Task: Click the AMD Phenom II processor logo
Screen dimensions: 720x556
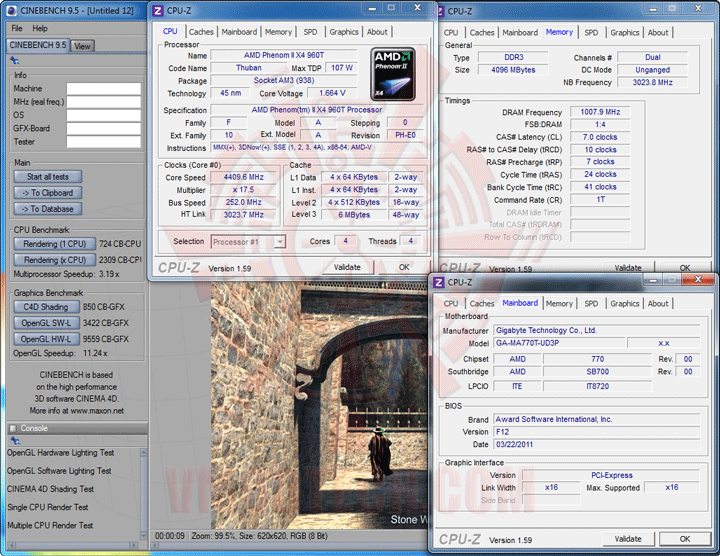Action: coord(392,73)
